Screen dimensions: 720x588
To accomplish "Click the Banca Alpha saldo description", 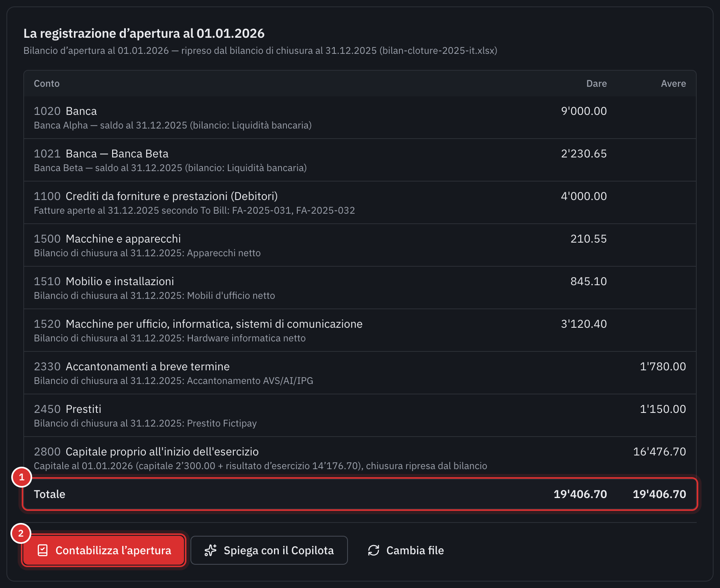I will click(173, 125).
